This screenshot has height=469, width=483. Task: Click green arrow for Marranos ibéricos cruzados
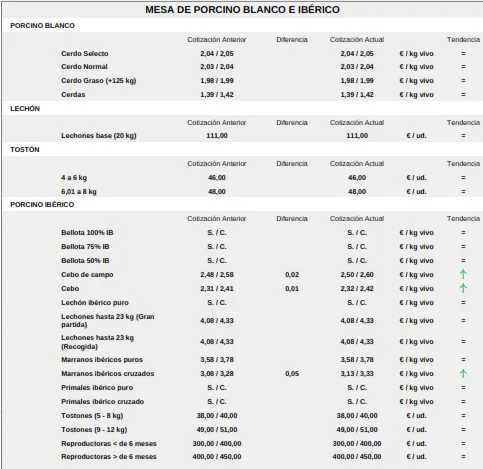(x=463, y=373)
